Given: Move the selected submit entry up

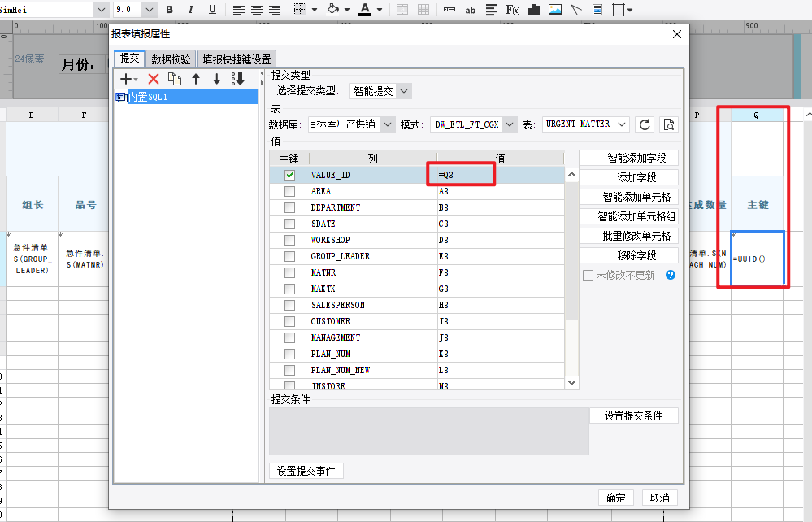Looking at the screenshot, I should [x=196, y=79].
